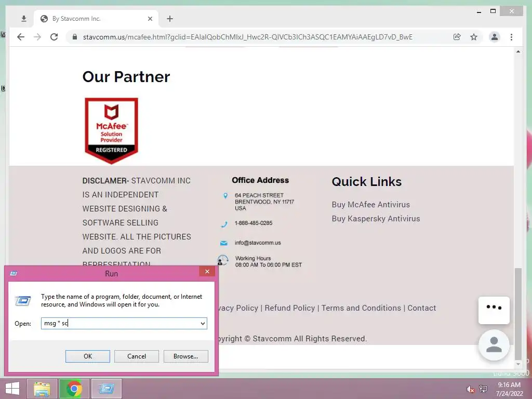Select the By Stavcomm Inc. tab
532x399 pixels.
click(x=95, y=19)
